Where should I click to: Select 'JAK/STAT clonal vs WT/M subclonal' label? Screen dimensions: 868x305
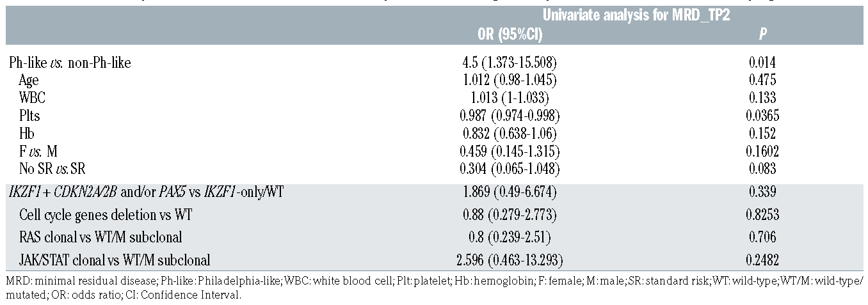pyautogui.click(x=115, y=260)
